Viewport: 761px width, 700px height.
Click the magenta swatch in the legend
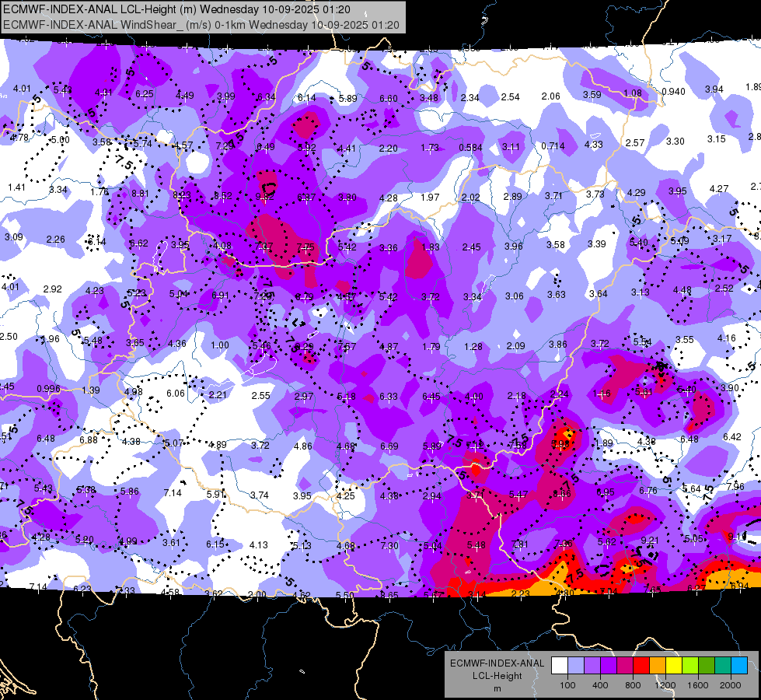(x=625, y=666)
